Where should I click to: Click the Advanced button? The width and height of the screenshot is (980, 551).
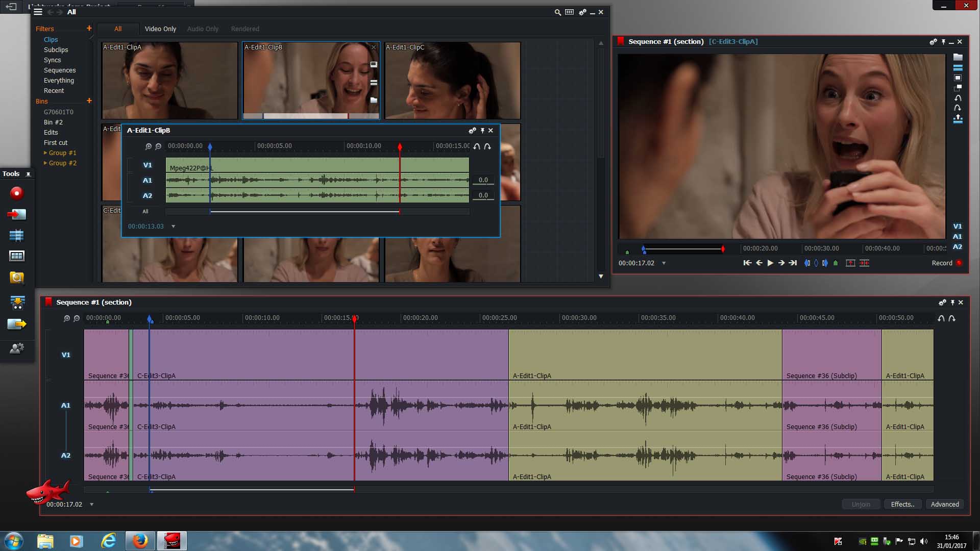(945, 505)
